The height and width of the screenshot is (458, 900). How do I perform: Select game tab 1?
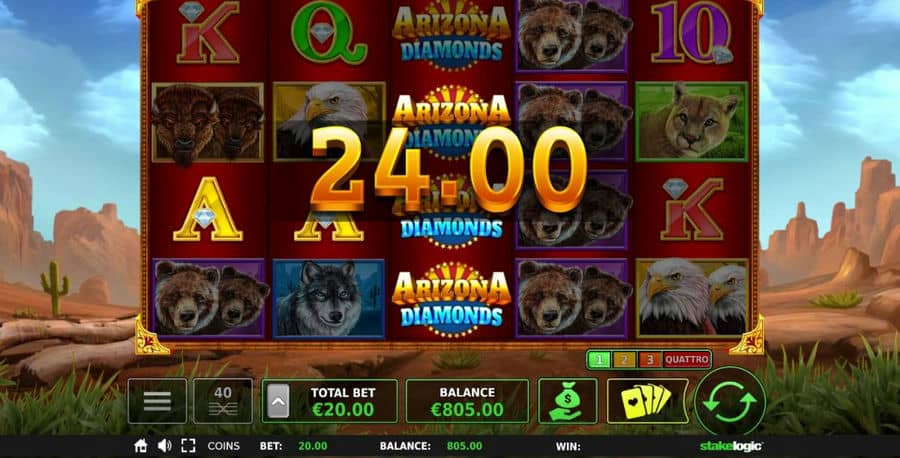click(x=599, y=360)
